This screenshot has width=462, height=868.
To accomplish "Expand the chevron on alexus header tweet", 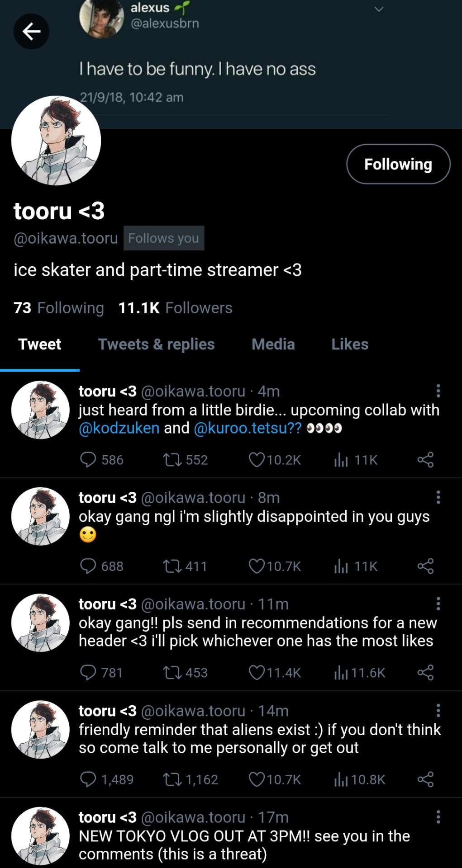I will click(x=379, y=9).
